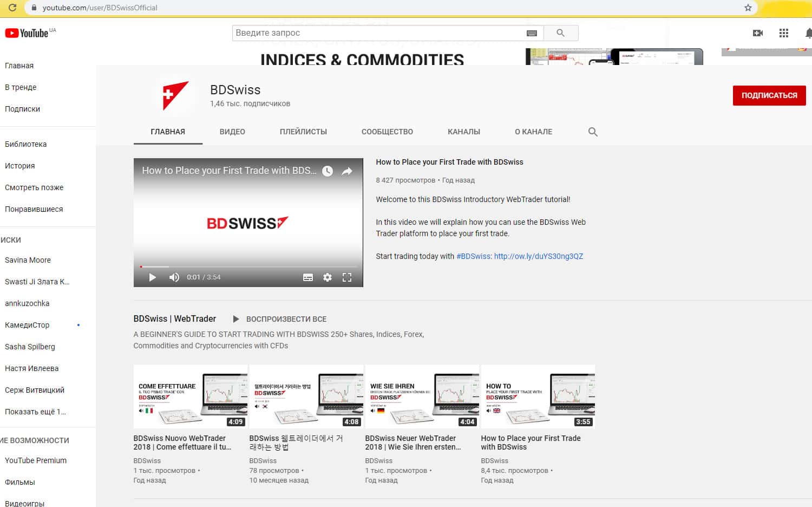Play the featured video

pyautogui.click(x=152, y=277)
